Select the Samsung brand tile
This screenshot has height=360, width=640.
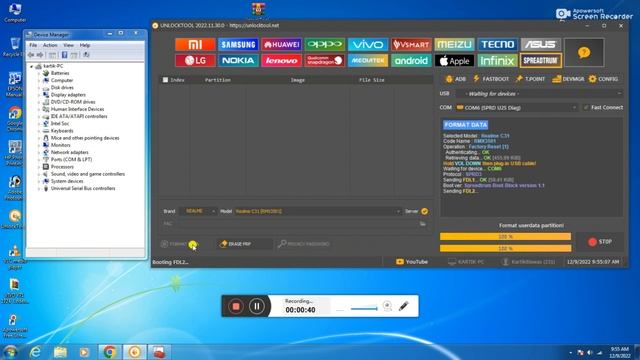tap(238, 44)
